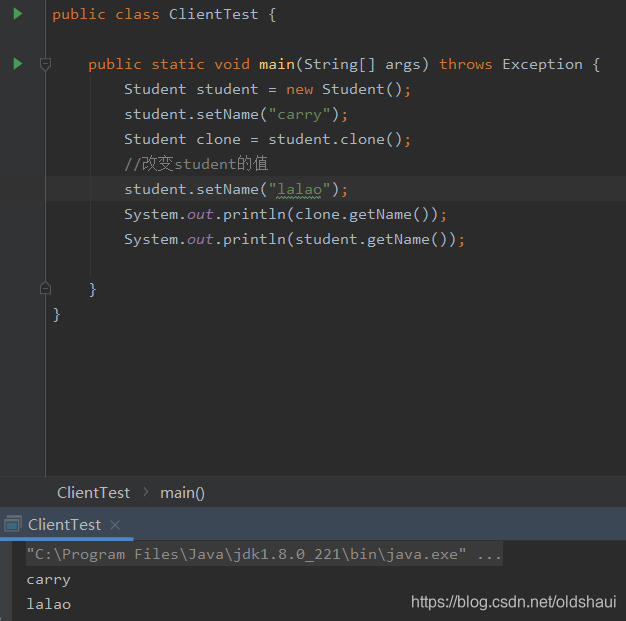
Task: Click the "carry" string literal in code
Action: (x=299, y=115)
